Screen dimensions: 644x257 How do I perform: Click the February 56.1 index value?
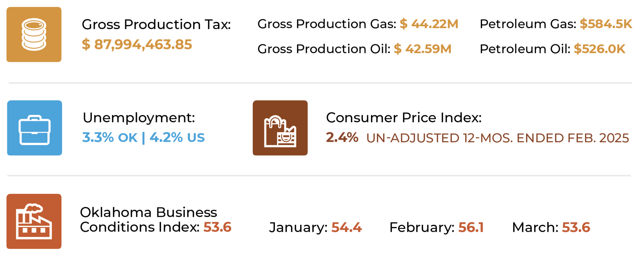tap(471, 227)
